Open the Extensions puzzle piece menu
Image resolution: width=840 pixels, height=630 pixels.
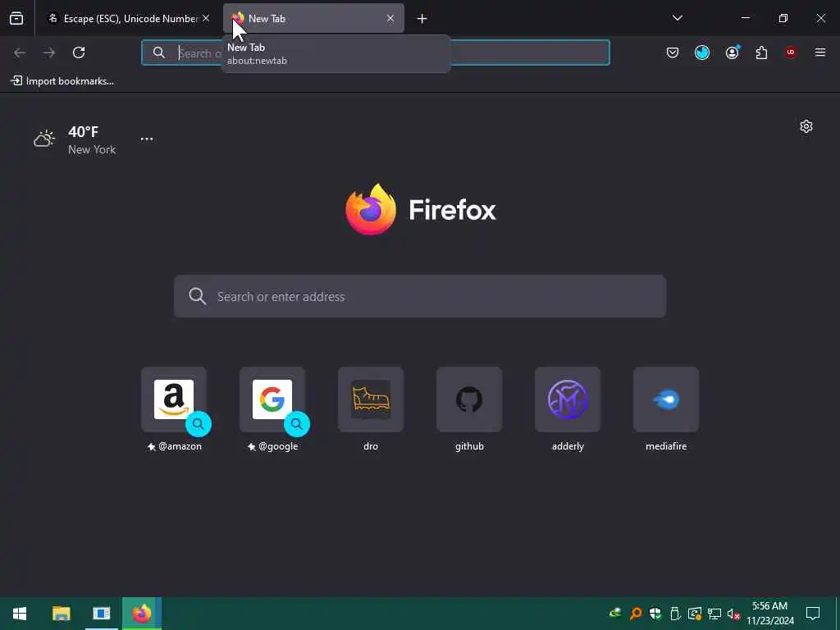point(761,52)
